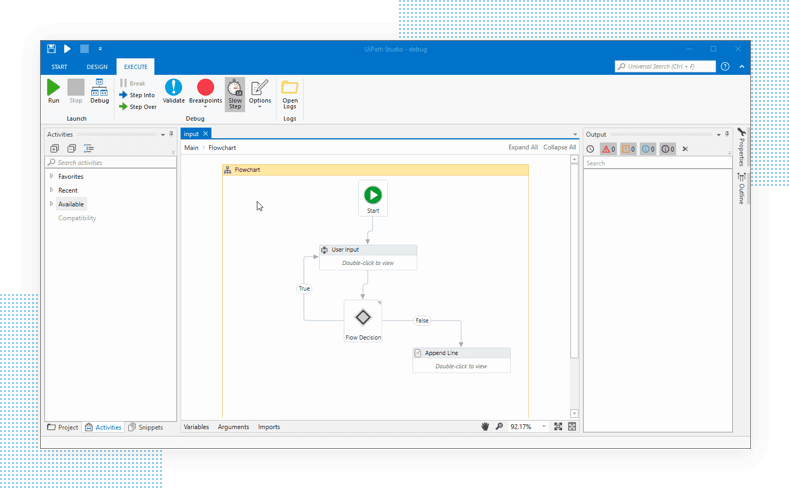Click the expand all activities icon
789x488 pixels.
[54, 148]
